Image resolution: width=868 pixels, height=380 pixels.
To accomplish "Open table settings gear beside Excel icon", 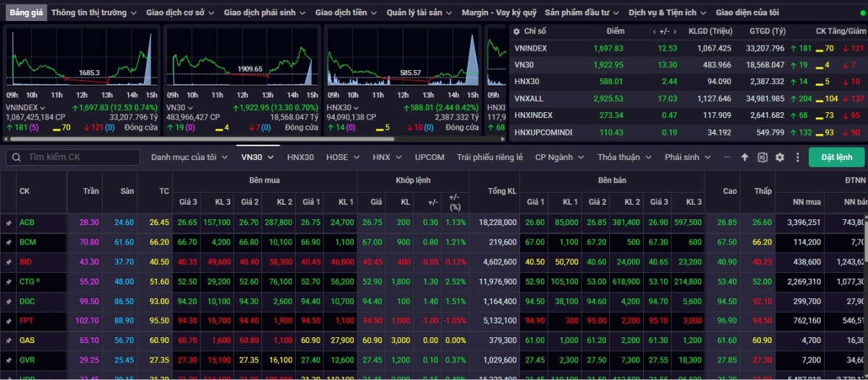I will click(780, 157).
